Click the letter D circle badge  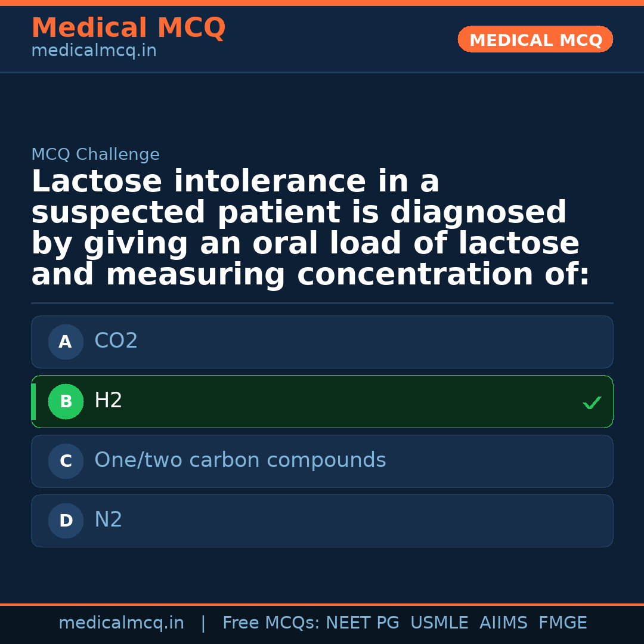pyautogui.click(x=66, y=521)
